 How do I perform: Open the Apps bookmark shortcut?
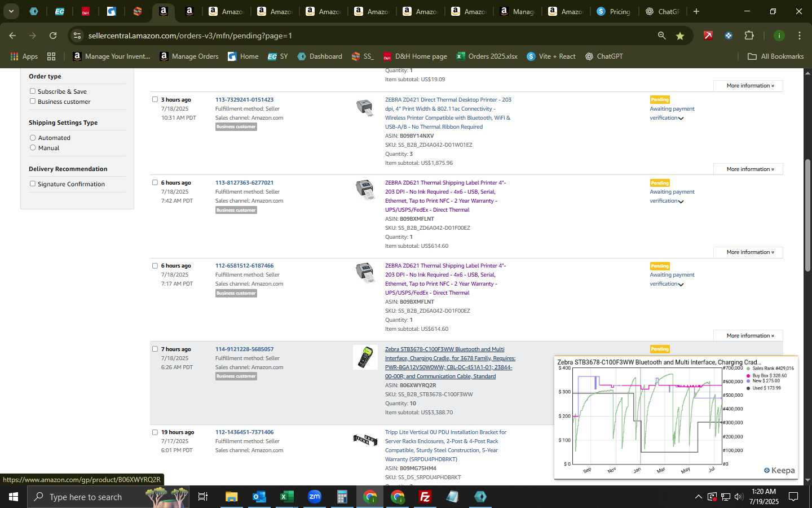tap(24, 56)
